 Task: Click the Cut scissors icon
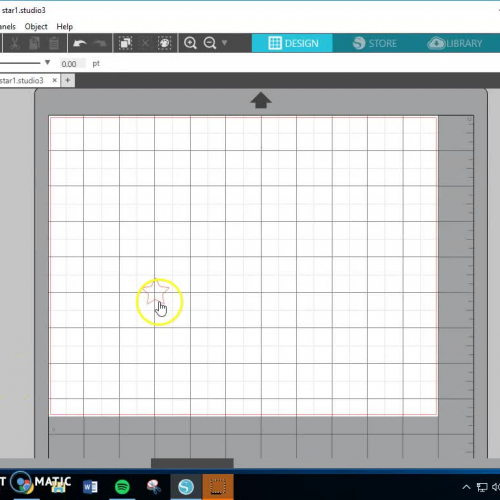[x=14, y=43]
